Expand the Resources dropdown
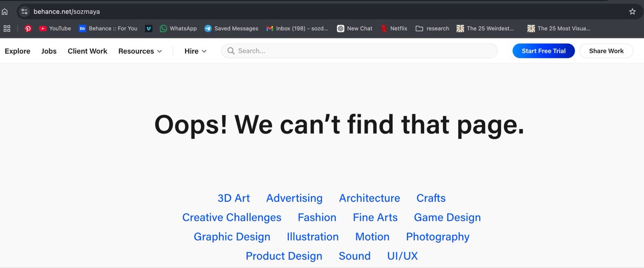Screen dimensions: 644x268 point(140,51)
